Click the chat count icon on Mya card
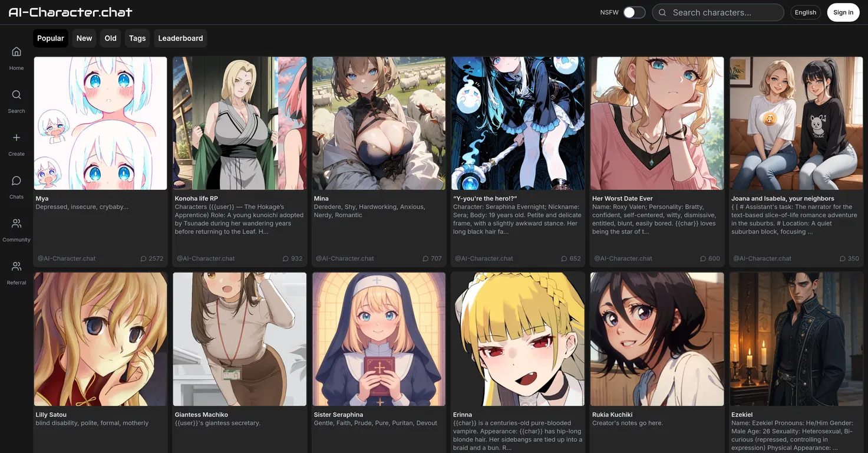Viewport: 868px width, 453px height. 143,258
